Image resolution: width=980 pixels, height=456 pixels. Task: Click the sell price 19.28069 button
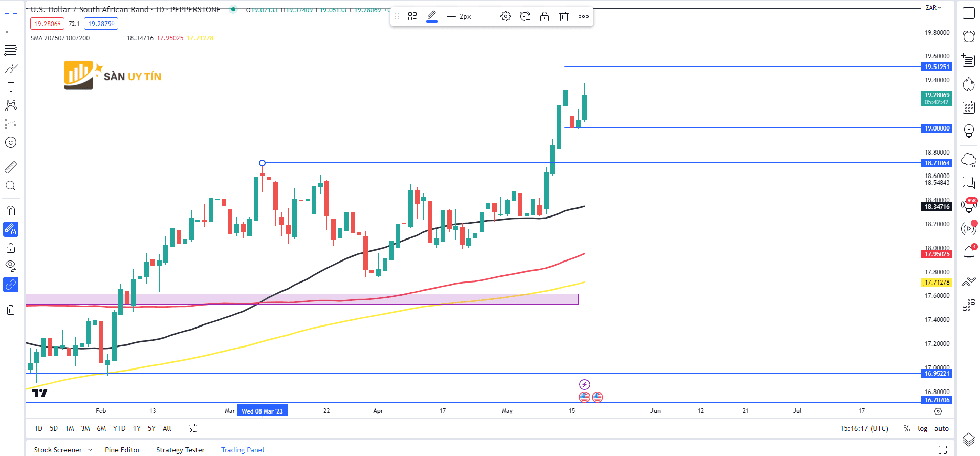tap(47, 24)
